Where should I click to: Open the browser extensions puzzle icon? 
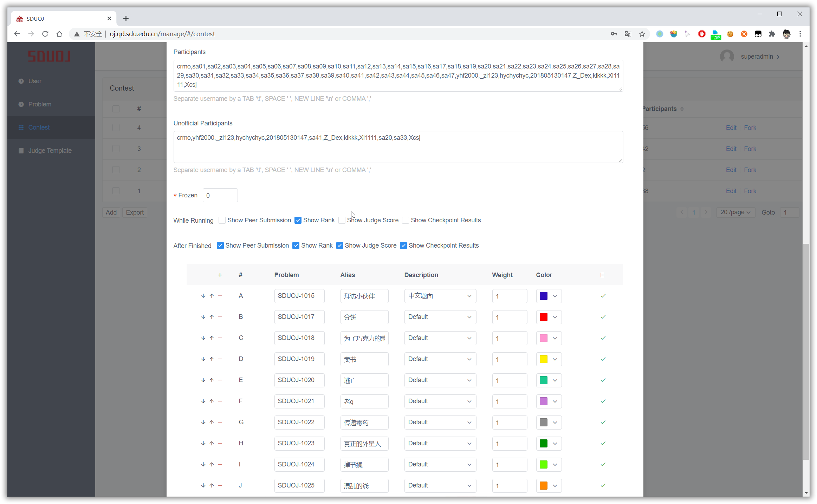click(x=772, y=34)
